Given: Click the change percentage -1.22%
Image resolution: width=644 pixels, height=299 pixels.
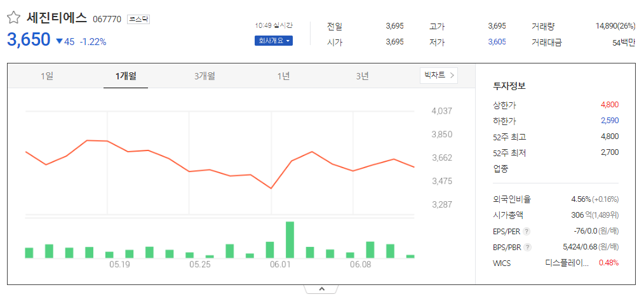Looking at the screenshot, I should pyautogui.click(x=93, y=41).
